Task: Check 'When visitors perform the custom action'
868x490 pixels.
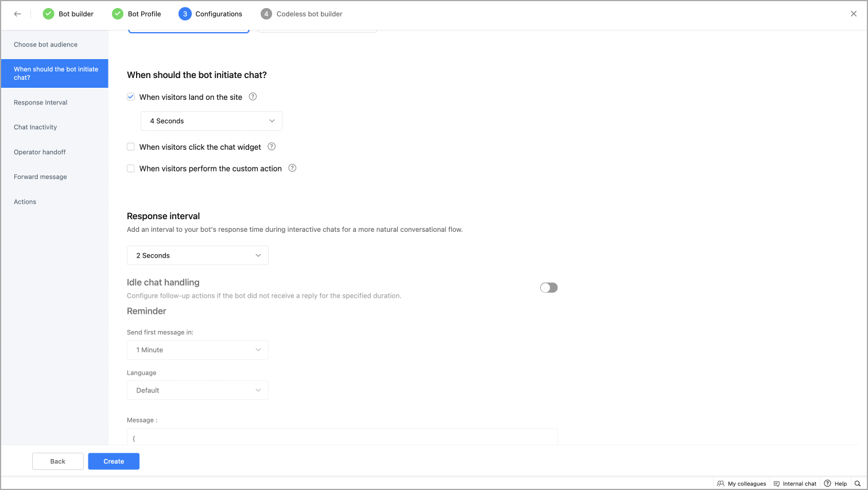Action: coord(131,169)
